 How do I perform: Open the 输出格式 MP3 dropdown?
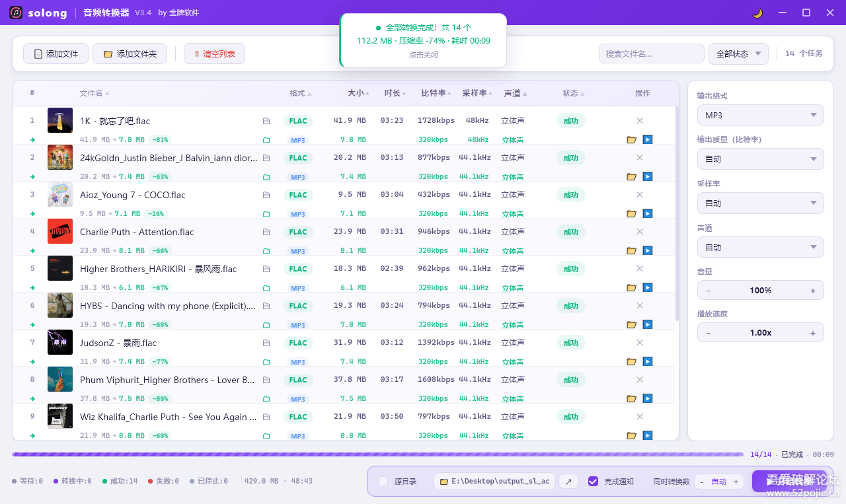click(761, 115)
